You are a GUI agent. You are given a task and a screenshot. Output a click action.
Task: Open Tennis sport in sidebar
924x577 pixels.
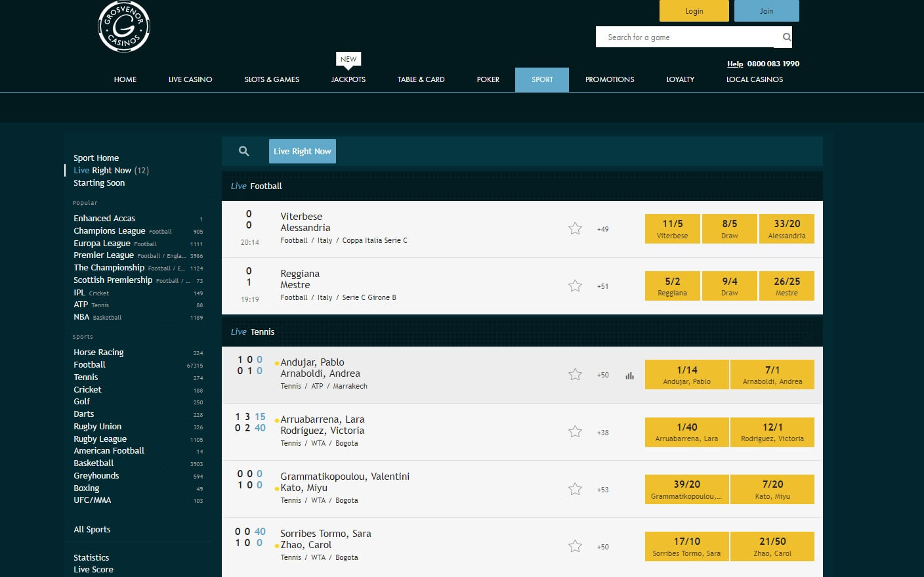click(86, 377)
